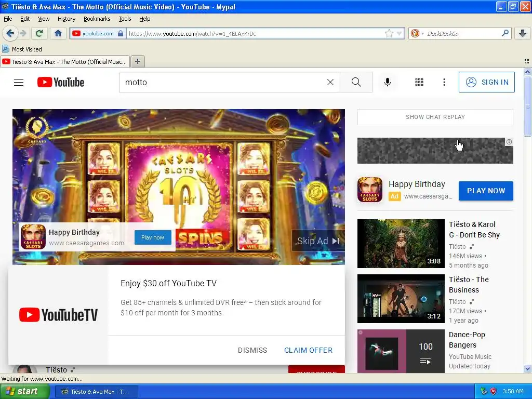Screen dimensions: 532x399
Task: Click the page scrollbar up arrow
Action: 527,72
